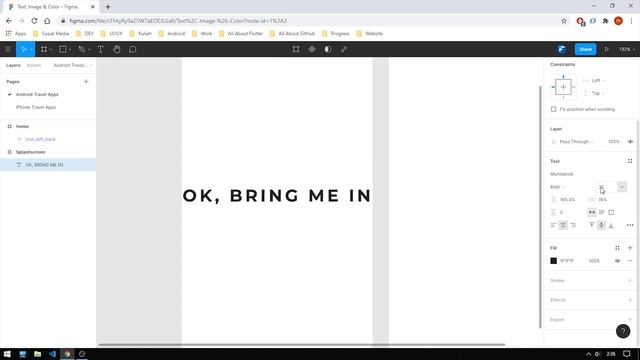Select OK, BRING ME IN text layer

tap(48, 165)
